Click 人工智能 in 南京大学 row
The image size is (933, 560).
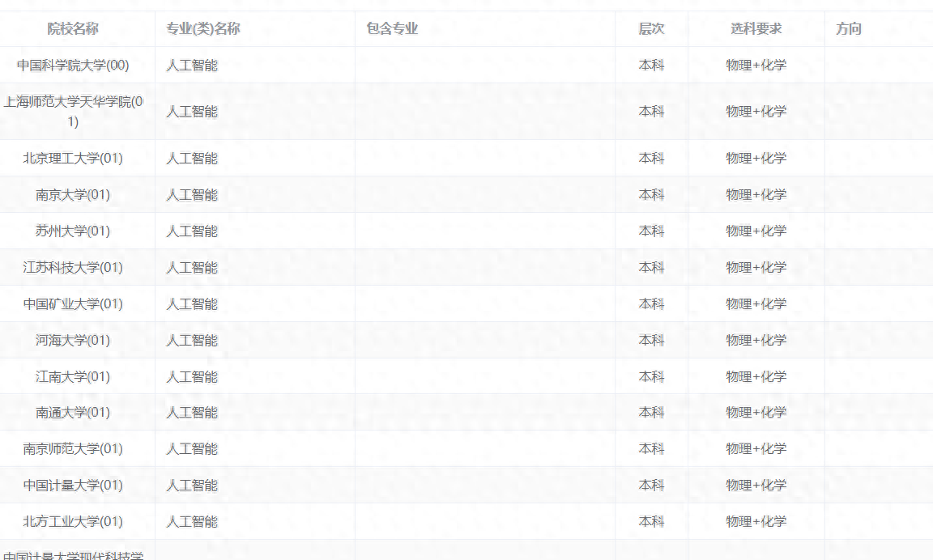click(192, 195)
